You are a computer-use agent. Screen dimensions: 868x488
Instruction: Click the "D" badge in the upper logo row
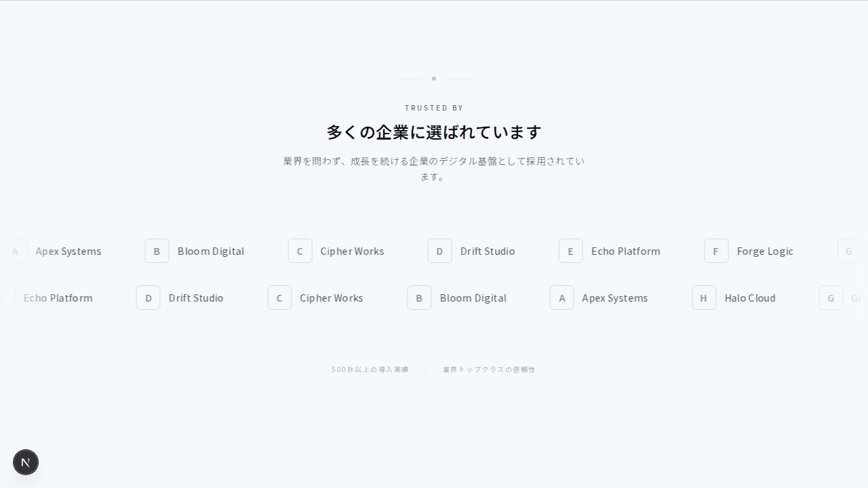(439, 251)
